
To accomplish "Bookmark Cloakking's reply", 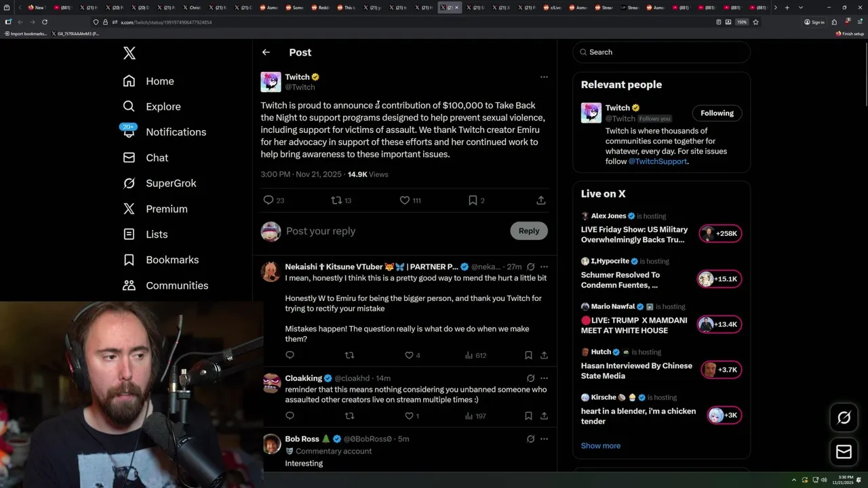I will coord(528,416).
